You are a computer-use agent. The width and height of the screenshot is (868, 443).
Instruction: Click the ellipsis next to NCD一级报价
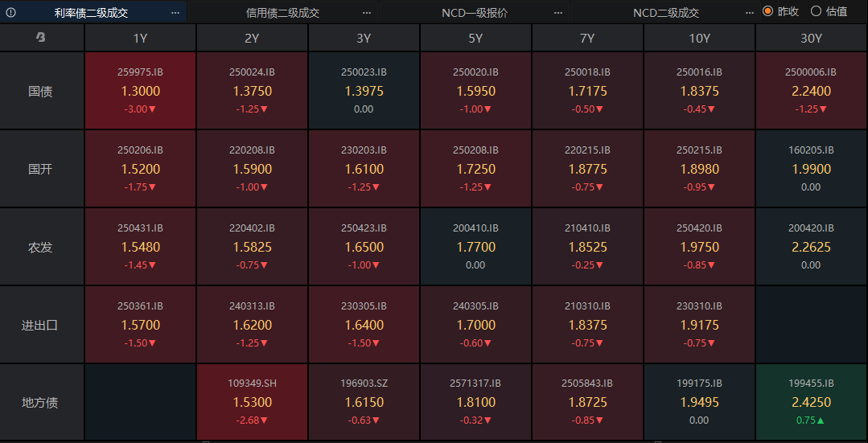558,12
